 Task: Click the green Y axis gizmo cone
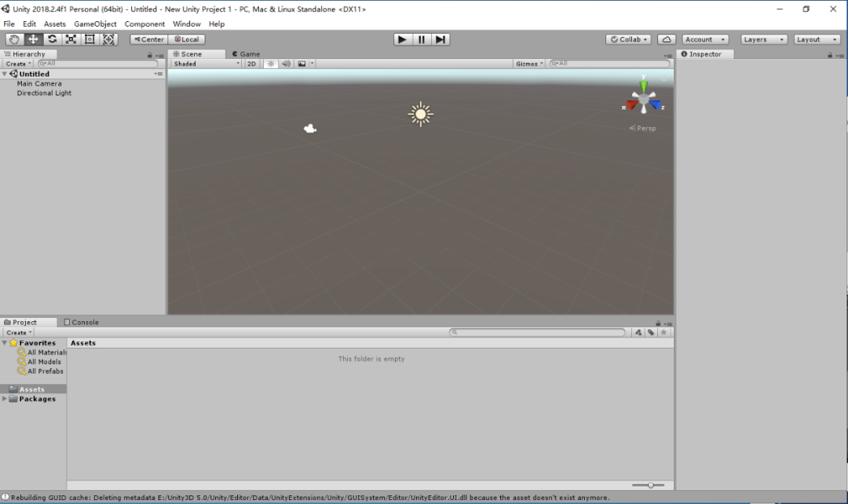tap(644, 86)
